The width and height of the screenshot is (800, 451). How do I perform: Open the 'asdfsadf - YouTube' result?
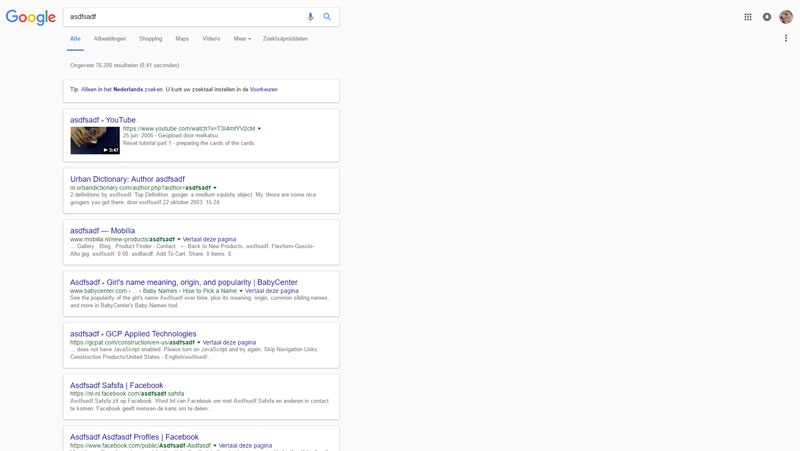coord(103,120)
